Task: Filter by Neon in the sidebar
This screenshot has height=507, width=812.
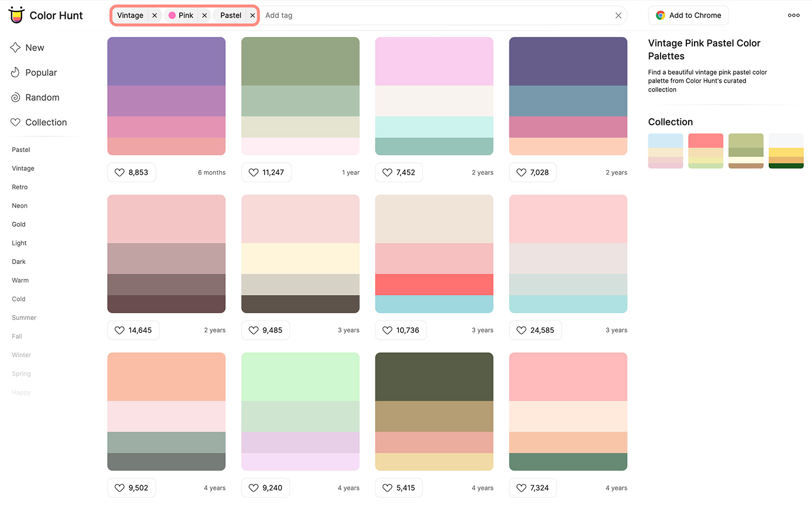Action: point(19,206)
